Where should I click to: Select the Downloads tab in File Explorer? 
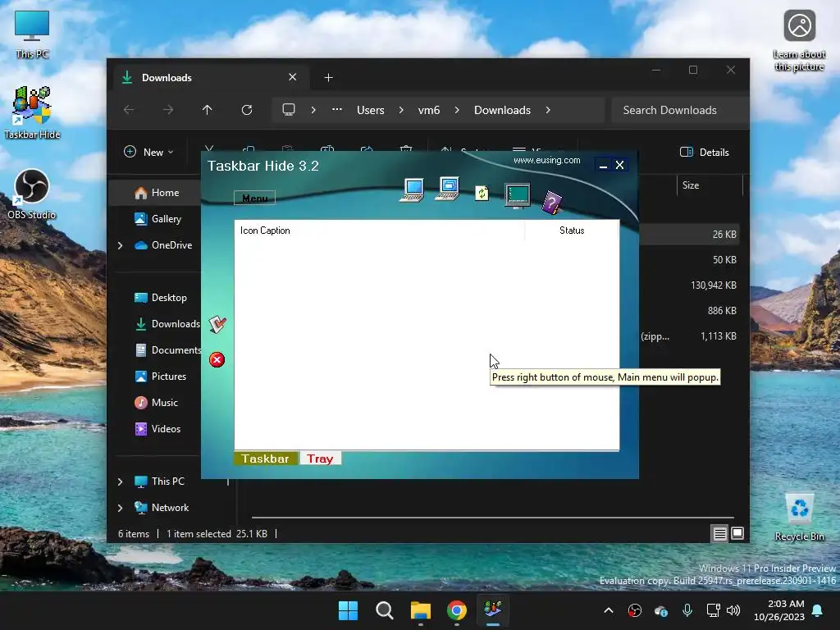point(209,78)
